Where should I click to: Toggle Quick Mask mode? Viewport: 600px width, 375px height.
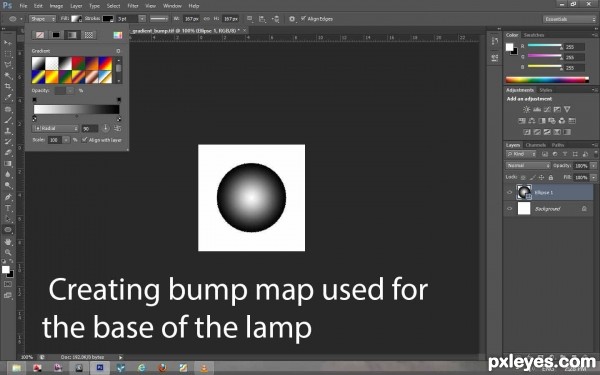8,284
